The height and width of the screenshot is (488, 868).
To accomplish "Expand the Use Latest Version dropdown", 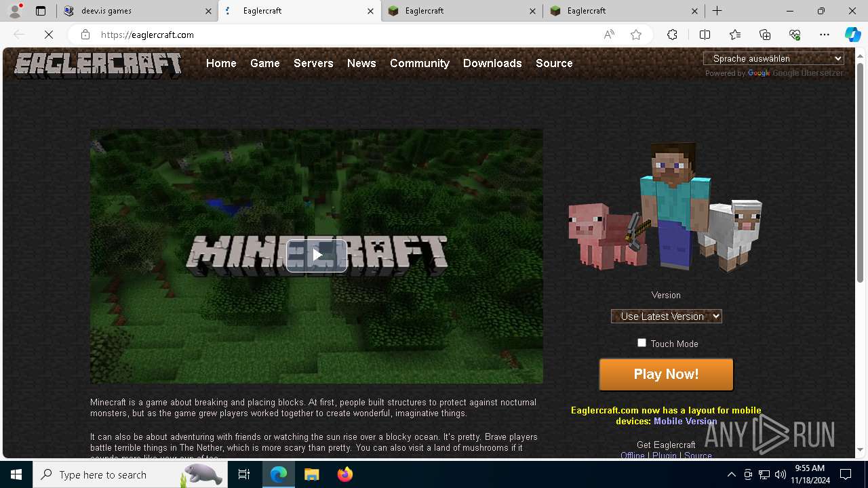I will pos(666,317).
